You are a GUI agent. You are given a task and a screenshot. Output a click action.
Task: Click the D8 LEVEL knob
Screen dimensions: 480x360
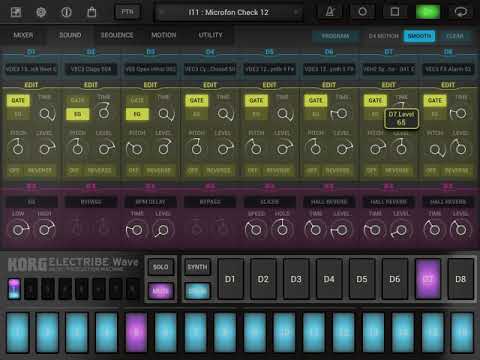coord(460,148)
